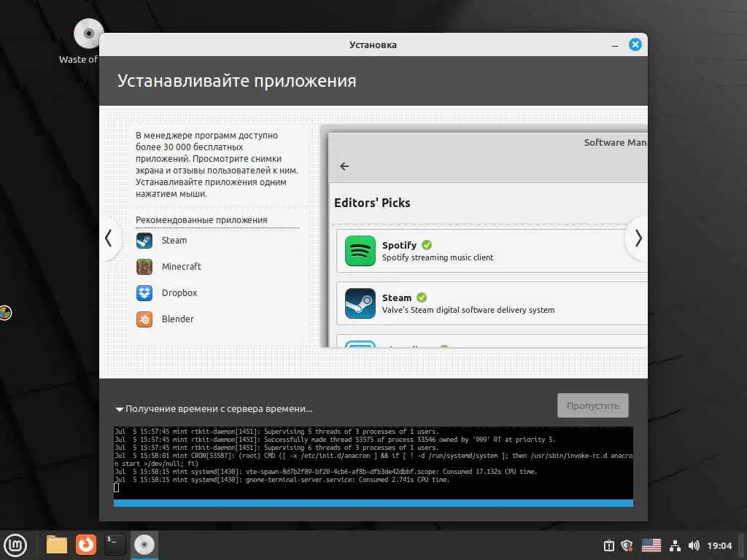Open the desktop disc install icon
The height and width of the screenshot is (560, 747).
[88, 34]
